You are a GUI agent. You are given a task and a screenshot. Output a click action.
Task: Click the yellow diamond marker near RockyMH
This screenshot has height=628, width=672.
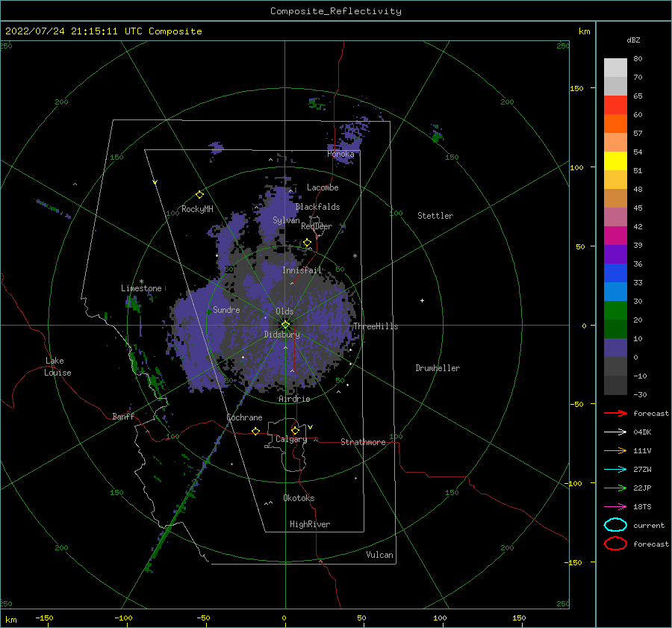pyautogui.click(x=199, y=195)
